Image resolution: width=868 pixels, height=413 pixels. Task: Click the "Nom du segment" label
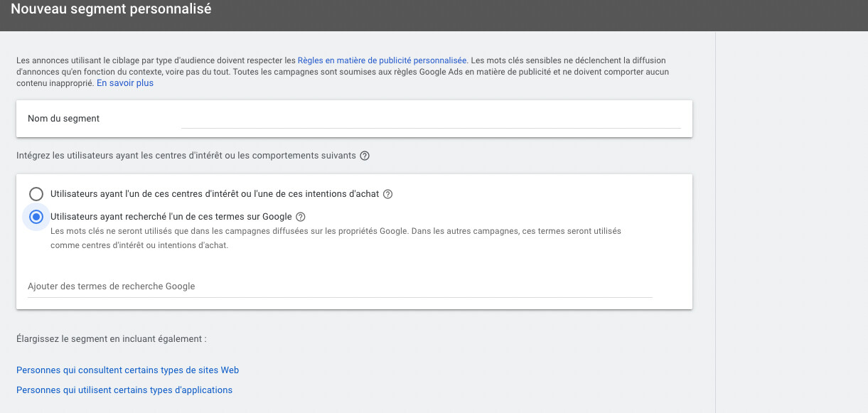tap(64, 119)
